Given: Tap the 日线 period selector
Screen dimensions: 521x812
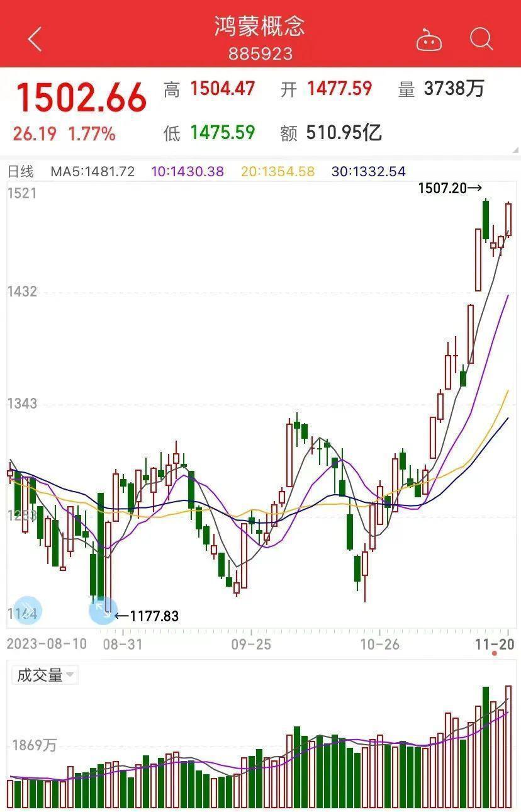Looking at the screenshot, I should (x=20, y=171).
